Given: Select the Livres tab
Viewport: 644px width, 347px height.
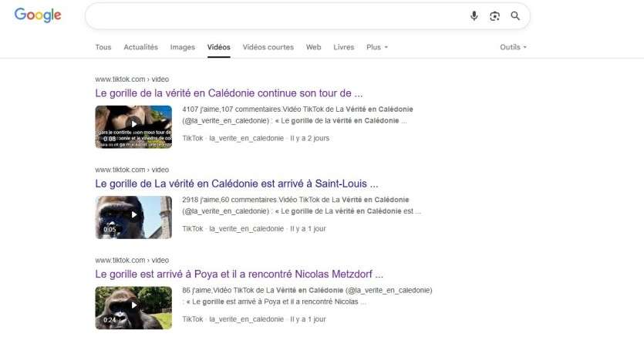Looking at the screenshot, I should pyautogui.click(x=344, y=47).
